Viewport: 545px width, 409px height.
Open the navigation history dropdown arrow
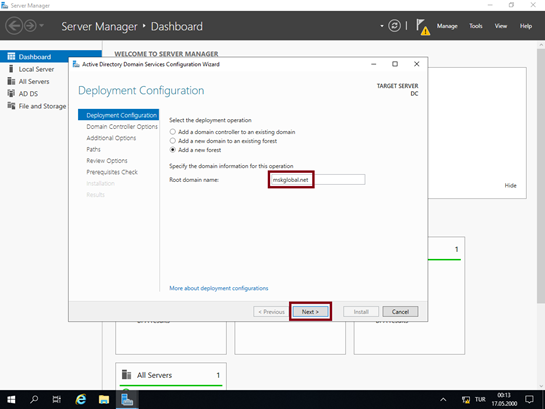(42, 25)
